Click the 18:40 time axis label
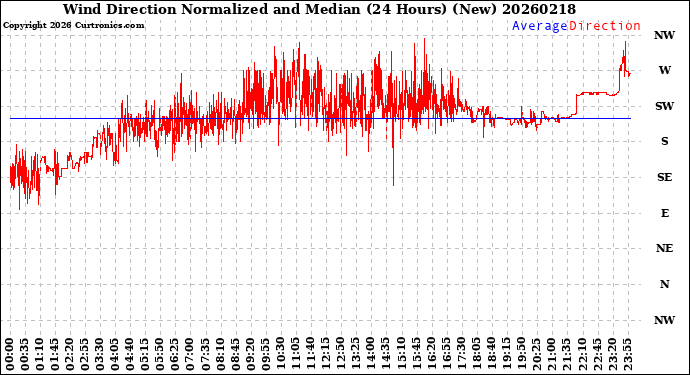The height and width of the screenshot is (375, 690). coord(492,355)
